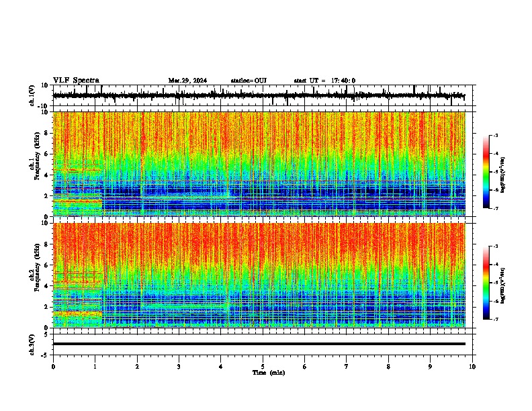532x411 pixels.
Task: Click time axis tick label "7"
Action: pos(347,367)
